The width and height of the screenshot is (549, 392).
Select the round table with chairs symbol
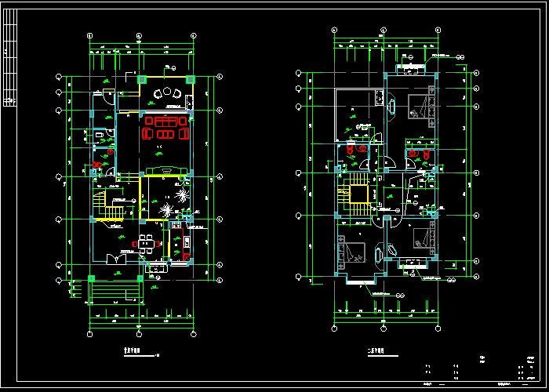pyautogui.click(x=167, y=95)
